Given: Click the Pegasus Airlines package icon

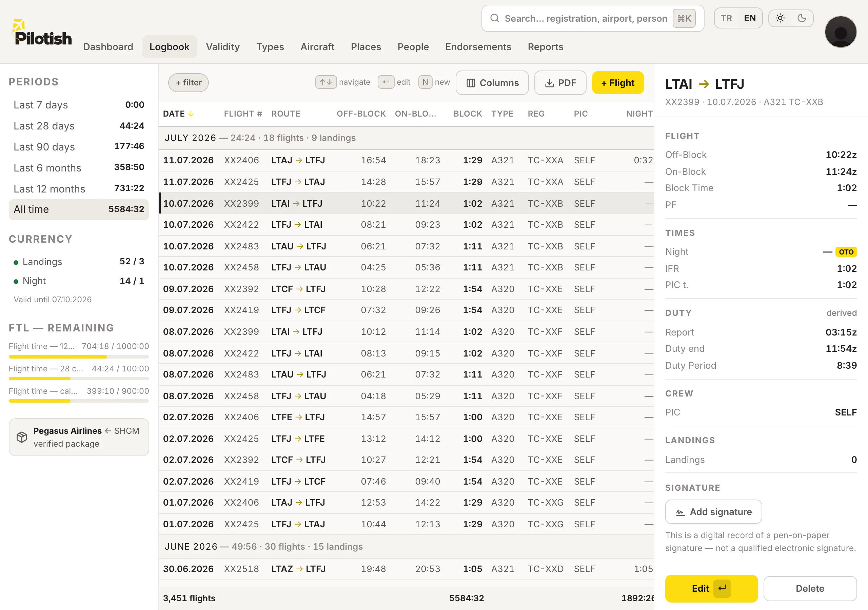Looking at the screenshot, I should click(x=22, y=437).
